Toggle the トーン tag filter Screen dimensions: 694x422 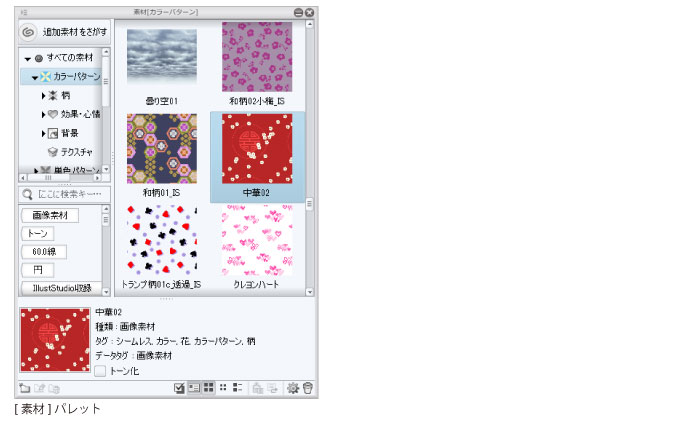[38, 233]
